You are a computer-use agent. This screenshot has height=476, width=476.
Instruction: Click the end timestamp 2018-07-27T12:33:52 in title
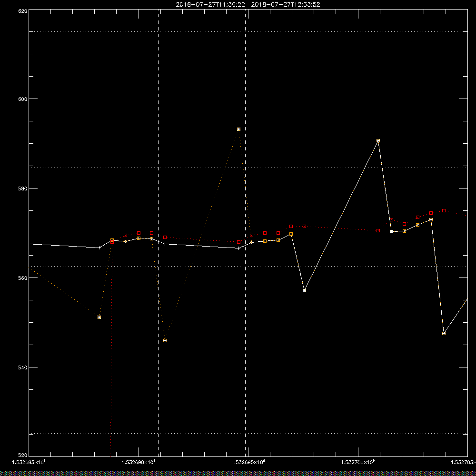[x=286, y=5]
